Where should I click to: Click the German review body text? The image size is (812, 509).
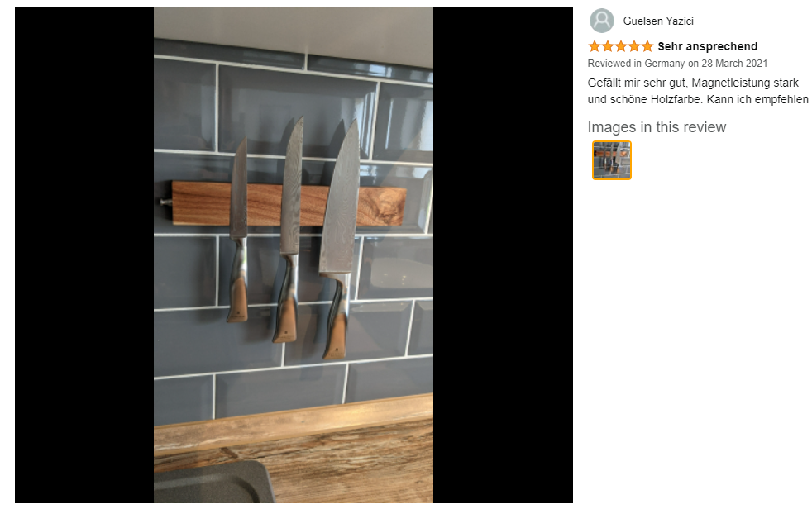tap(698, 91)
